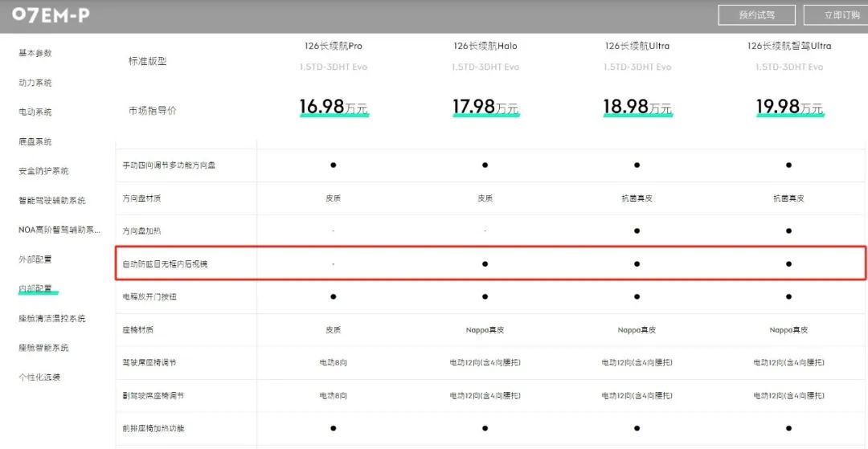Image resolution: width=868 pixels, height=449 pixels.
Task: Click the 19.98万元 price
Action: point(788,107)
